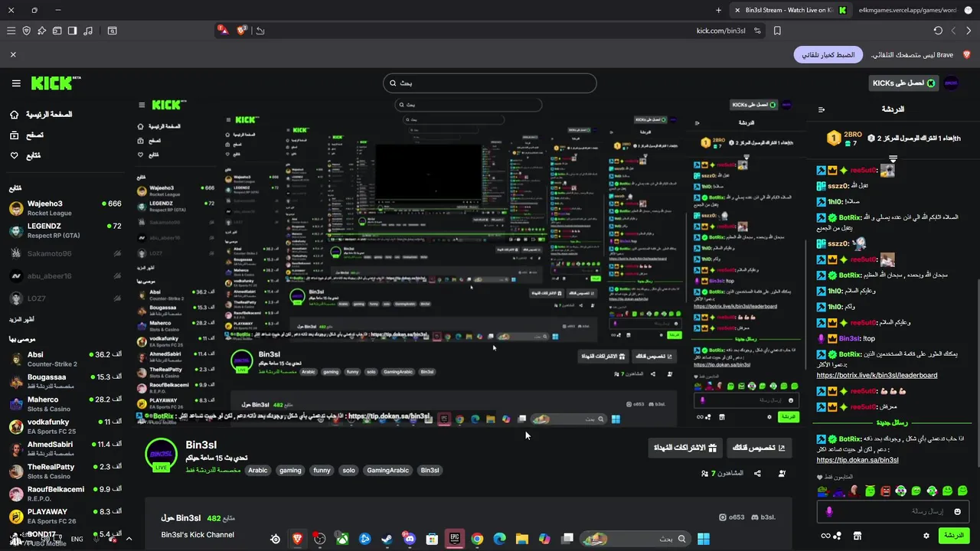Click the set Brave as default button
Image resolution: width=980 pixels, height=551 pixels.
pos(828,55)
